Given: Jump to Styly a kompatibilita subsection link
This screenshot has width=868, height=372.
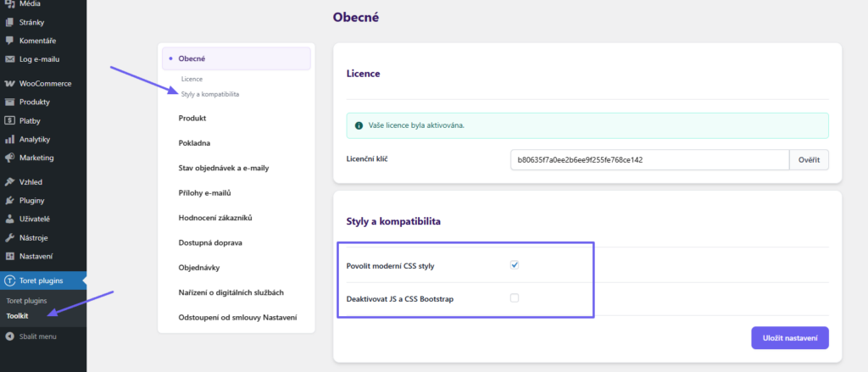Looking at the screenshot, I should 210,94.
